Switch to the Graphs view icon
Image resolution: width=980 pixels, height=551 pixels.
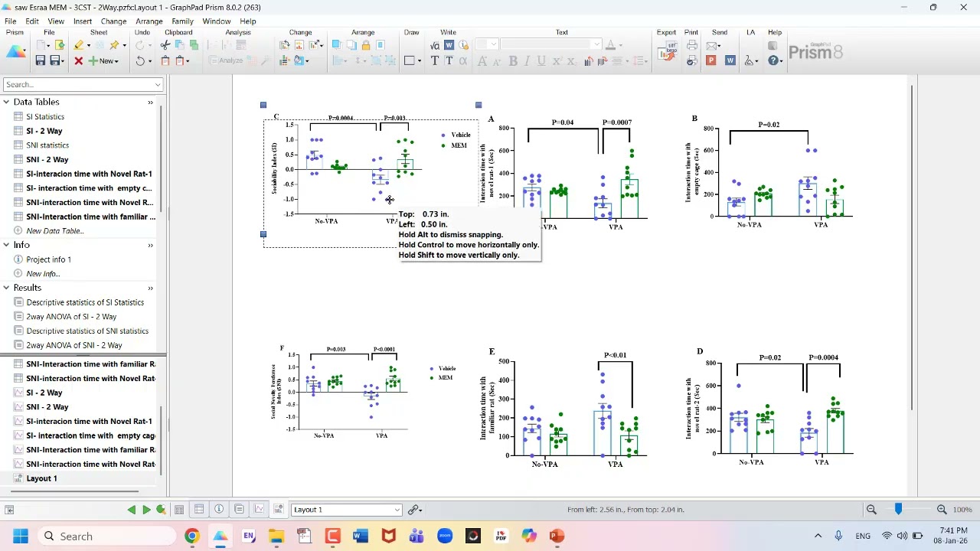pyautogui.click(x=260, y=510)
